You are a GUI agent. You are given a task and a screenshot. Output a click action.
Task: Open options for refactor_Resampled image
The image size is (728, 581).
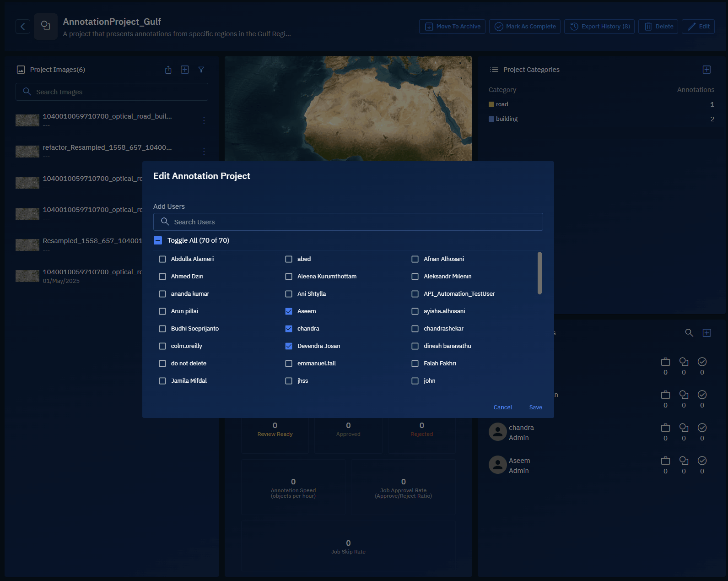click(204, 152)
